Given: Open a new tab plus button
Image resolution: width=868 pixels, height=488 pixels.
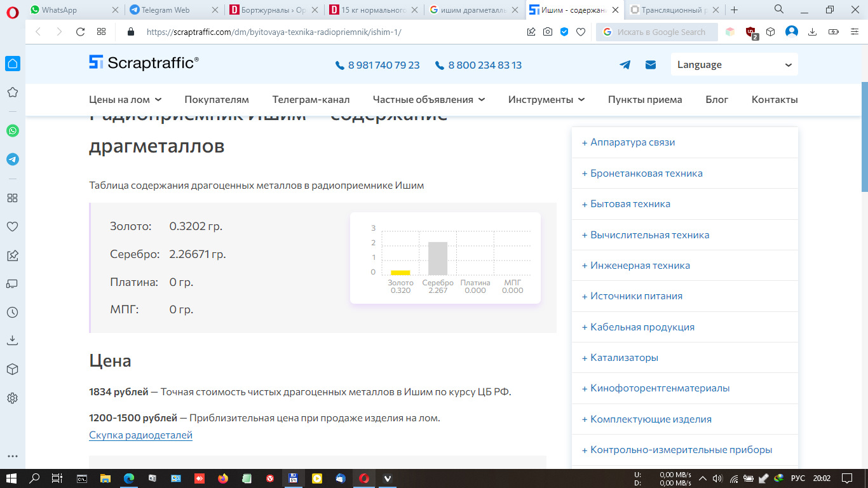Looking at the screenshot, I should 735,10.
